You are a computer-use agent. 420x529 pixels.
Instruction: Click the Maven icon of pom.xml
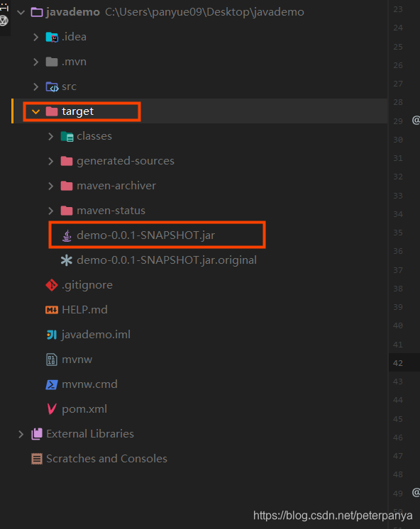tap(52, 409)
